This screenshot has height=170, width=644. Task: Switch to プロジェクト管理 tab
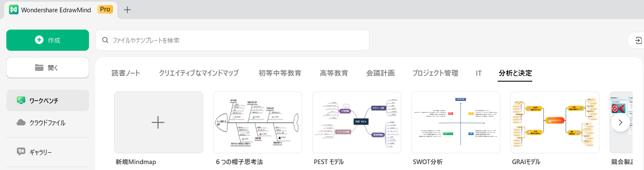[435, 73]
